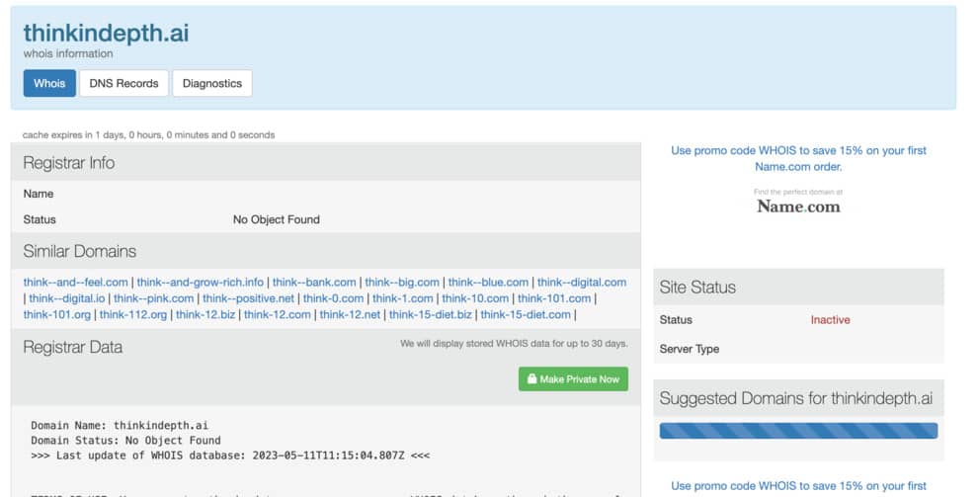Open think--digital.com link
The width and height of the screenshot is (980, 497).
pyautogui.click(x=582, y=282)
